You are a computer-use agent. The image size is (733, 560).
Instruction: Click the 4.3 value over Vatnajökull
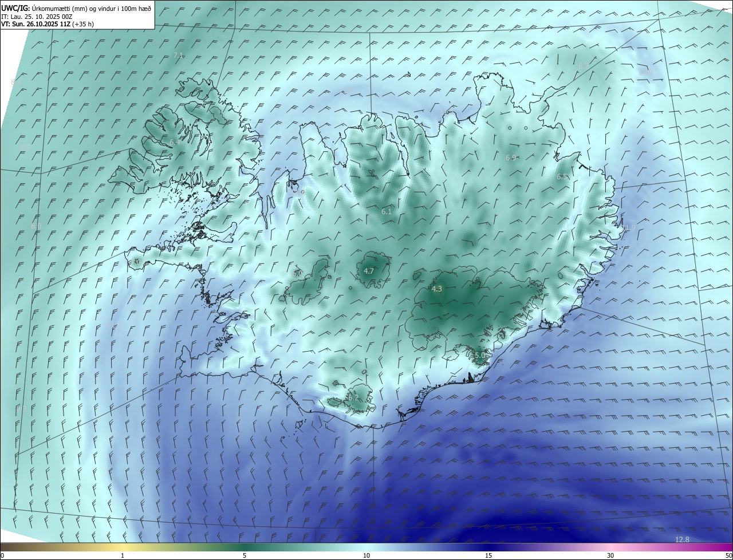[x=437, y=289]
